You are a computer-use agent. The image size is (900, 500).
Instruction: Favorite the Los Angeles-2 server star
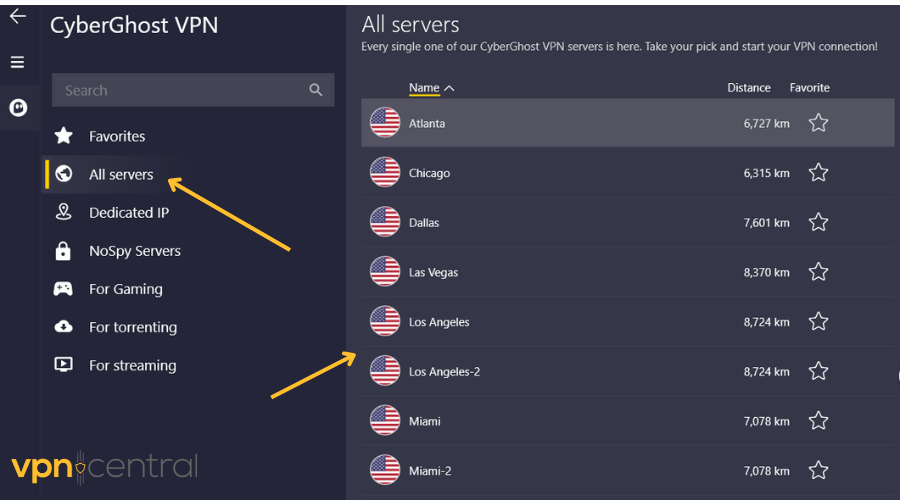(x=818, y=371)
